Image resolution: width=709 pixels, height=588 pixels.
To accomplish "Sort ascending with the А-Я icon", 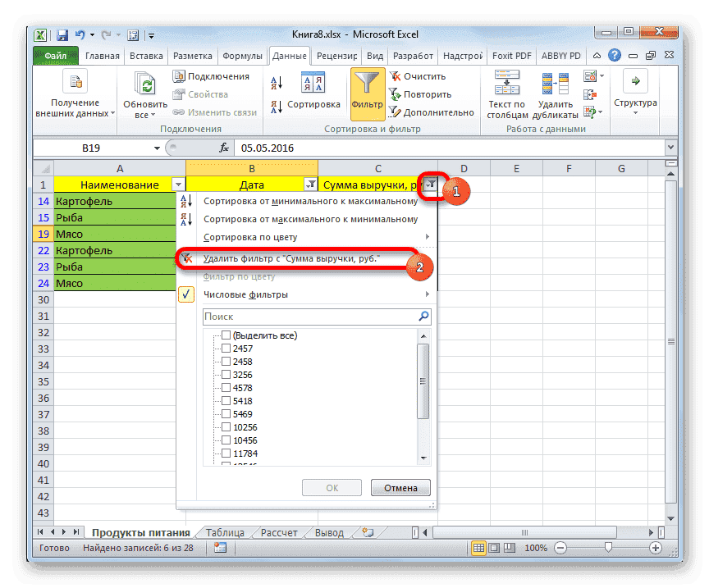I will pyautogui.click(x=275, y=80).
